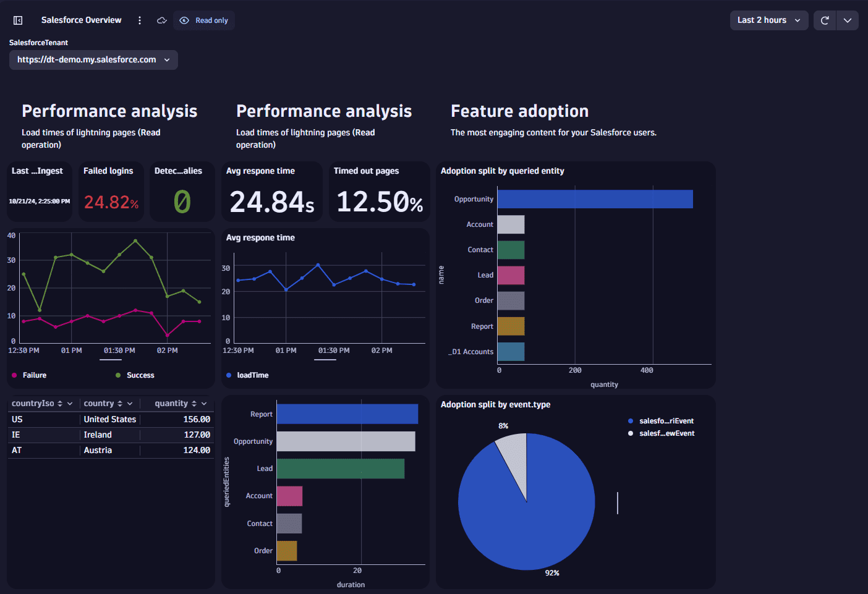Click the Report bar in duration chart
The height and width of the screenshot is (594, 868).
pyautogui.click(x=347, y=414)
